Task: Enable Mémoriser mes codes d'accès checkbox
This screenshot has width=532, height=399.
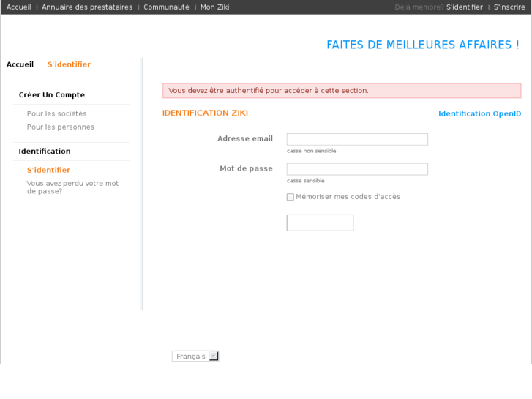Action: click(x=290, y=197)
